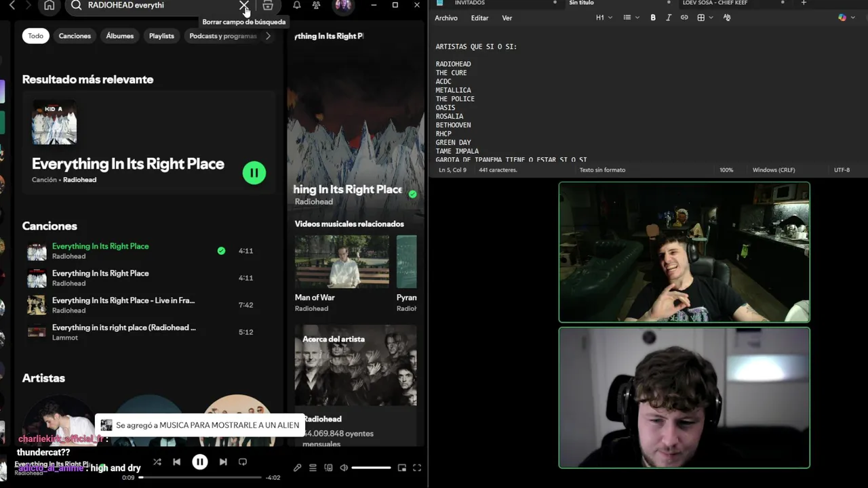Mute the Spotify volume speaker icon
The width and height of the screenshot is (868, 488).
pos(344,468)
